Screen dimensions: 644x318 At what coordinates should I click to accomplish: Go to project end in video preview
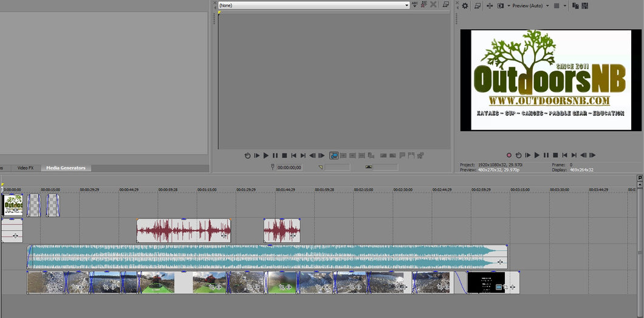[x=574, y=155]
